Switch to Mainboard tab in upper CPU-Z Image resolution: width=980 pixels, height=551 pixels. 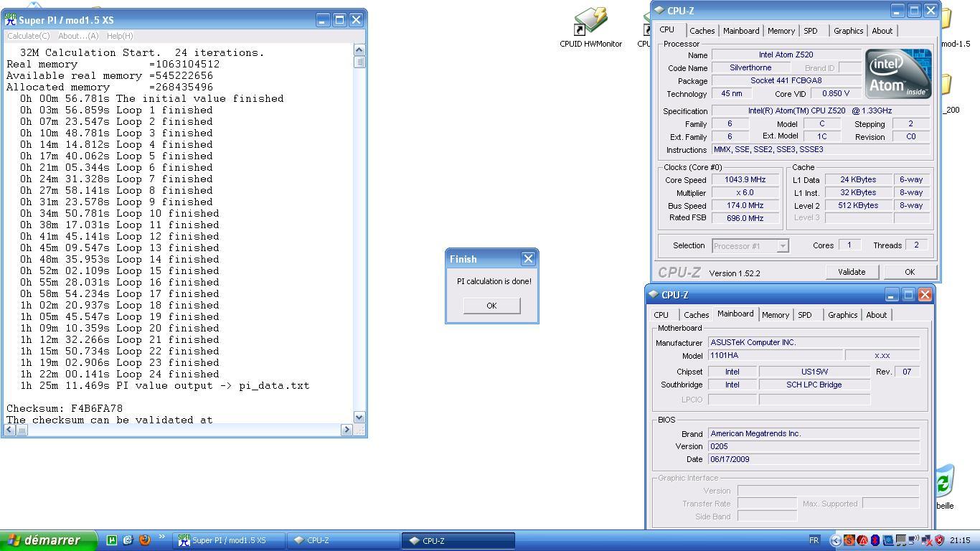tap(741, 31)
